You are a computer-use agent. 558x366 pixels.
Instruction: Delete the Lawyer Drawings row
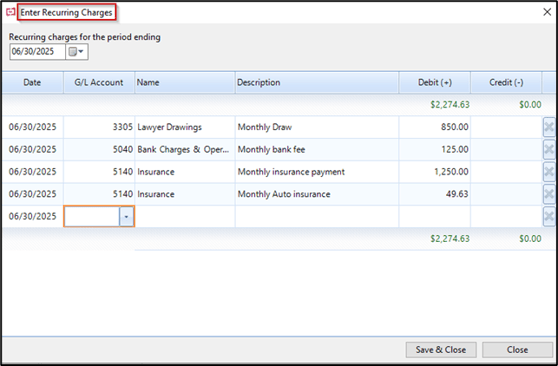pyautogui.click(x=549, y=127)
